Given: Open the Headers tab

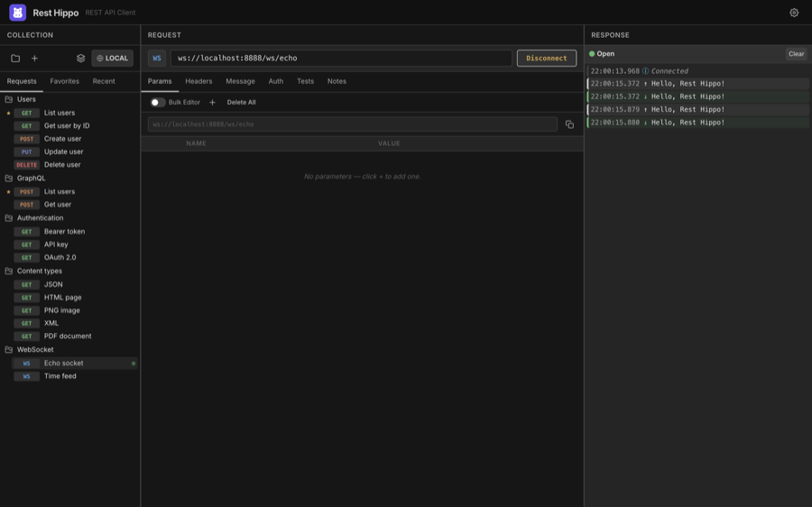Looking at the screenshot, I should tap(198, 81).
